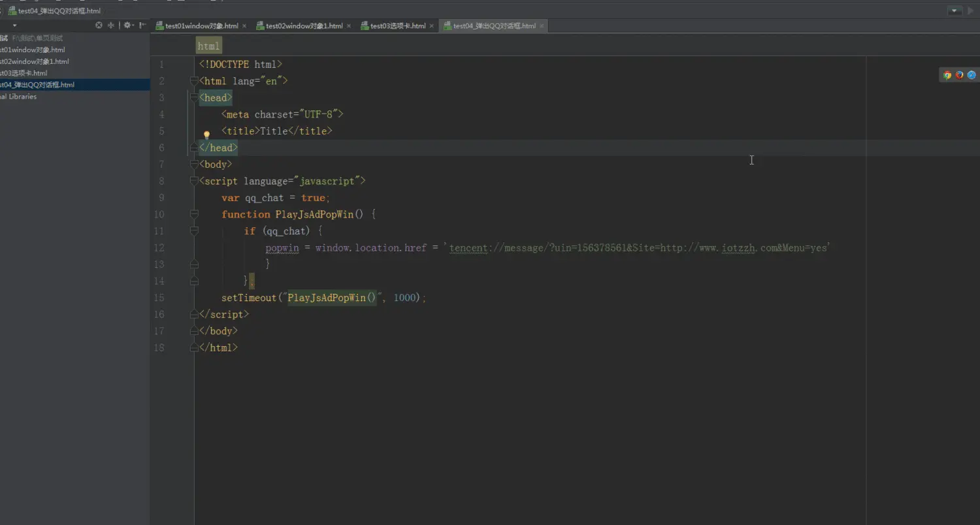
Task: Click the "javascript" attribute value on line 8
Action: [327, 181]
